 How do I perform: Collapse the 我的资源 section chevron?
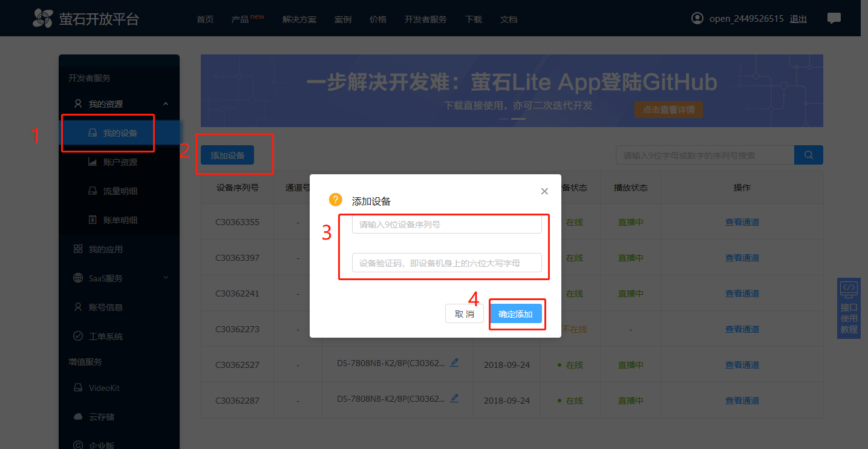tap(165, 103)
